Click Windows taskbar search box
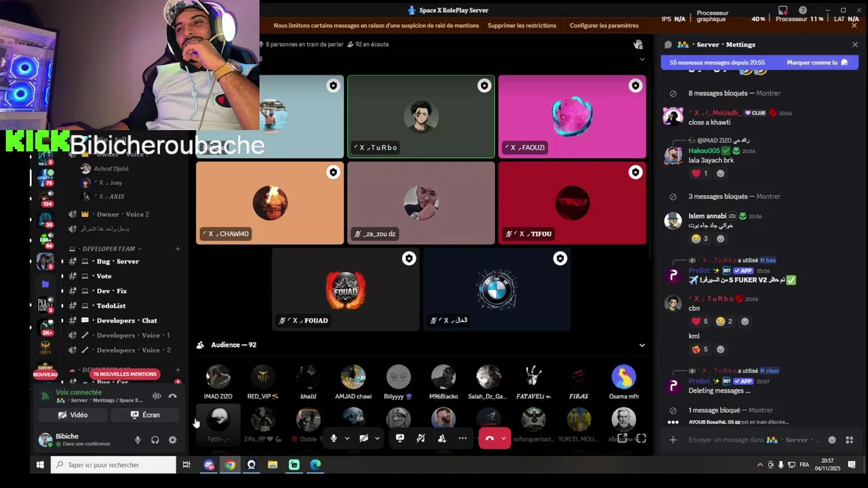Screen dimensions: 868x488 pos(113,465)
